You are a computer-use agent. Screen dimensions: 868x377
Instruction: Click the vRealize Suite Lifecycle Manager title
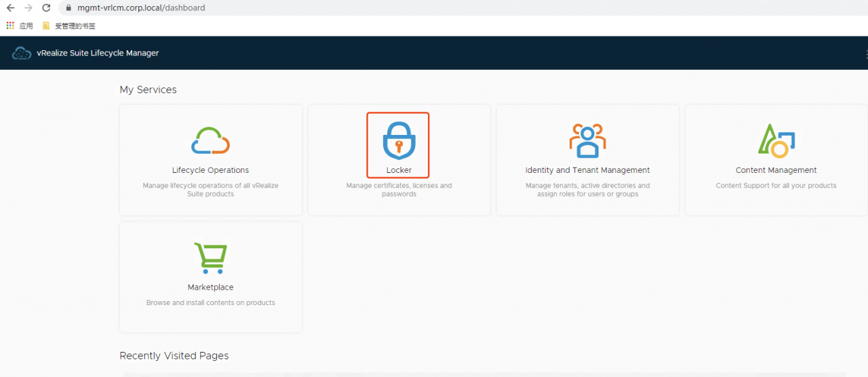pyautogui.click(x=98, y=53)
